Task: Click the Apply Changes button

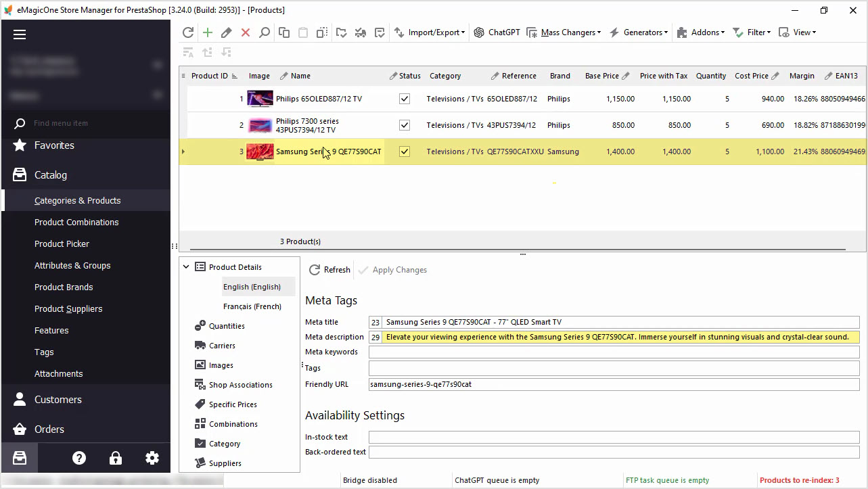Action: click(392, 270)
